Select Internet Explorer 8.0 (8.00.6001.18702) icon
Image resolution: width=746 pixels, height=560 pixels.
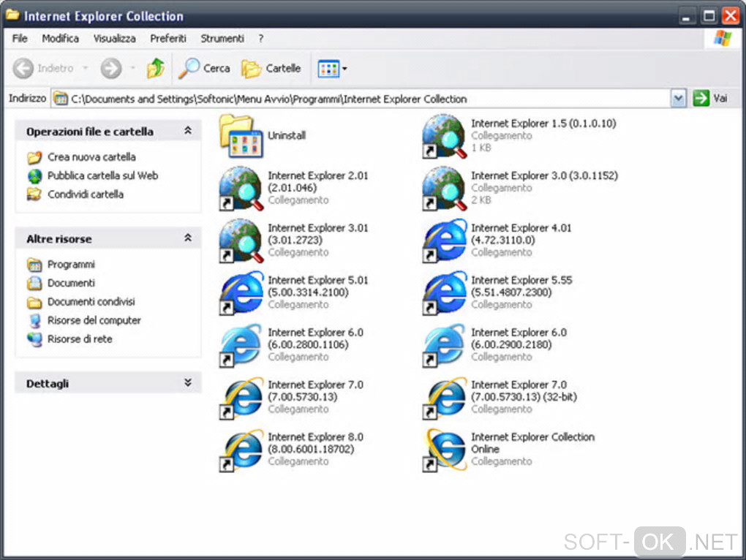pyautogui.click(x=241, y=450)
